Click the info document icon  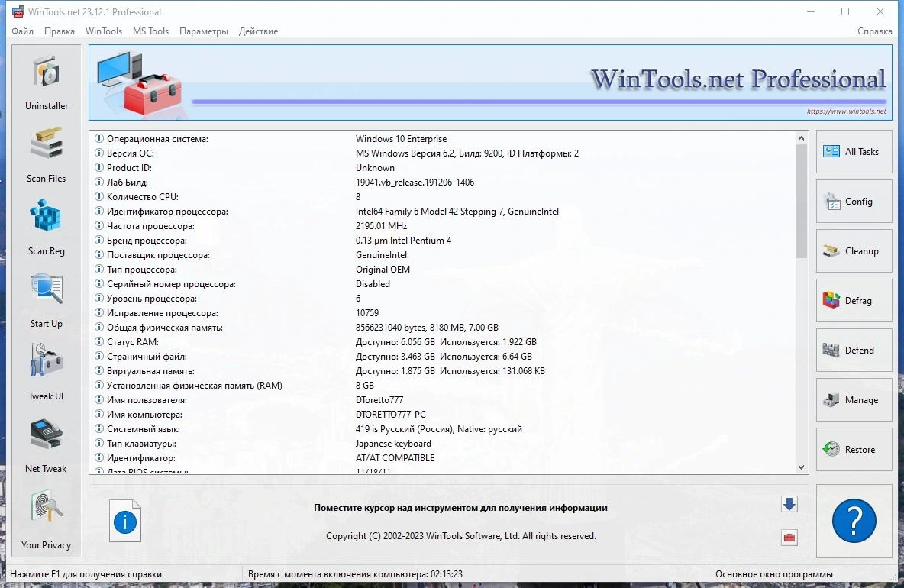(x=125, y=521)
